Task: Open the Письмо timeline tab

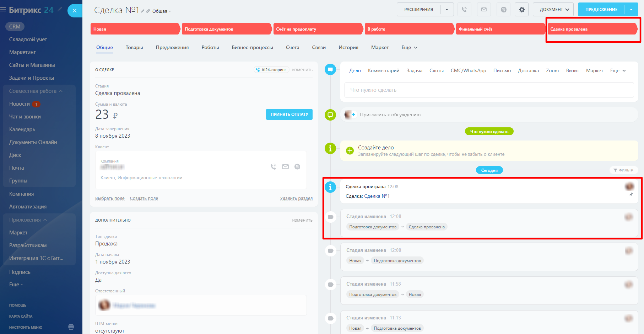Action: [x=502, y=70]
